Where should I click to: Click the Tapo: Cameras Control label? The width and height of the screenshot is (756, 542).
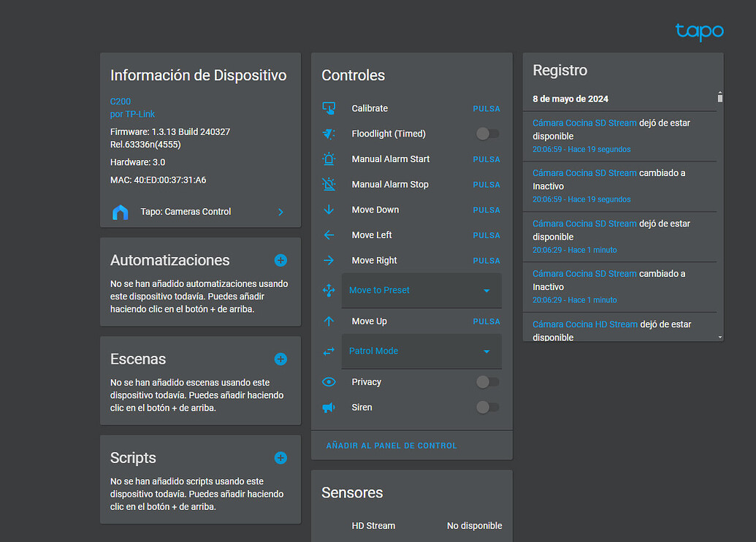tap(186, 212)
